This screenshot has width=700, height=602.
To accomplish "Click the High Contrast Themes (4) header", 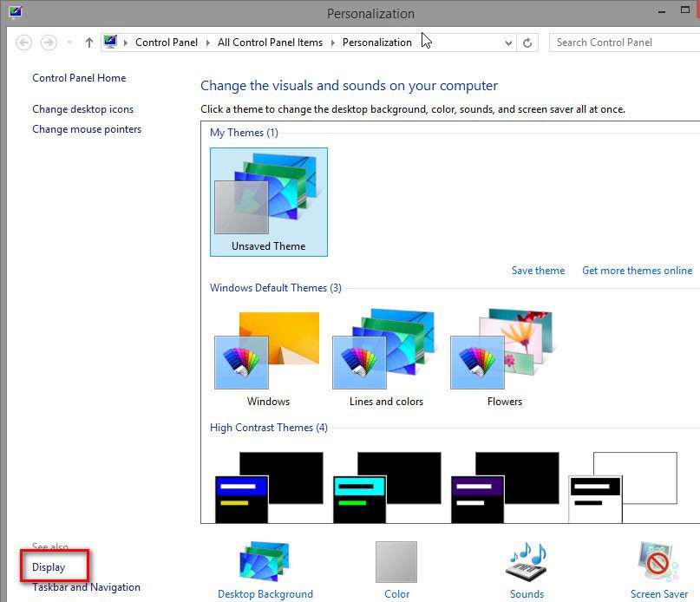I will coord(269,428).
